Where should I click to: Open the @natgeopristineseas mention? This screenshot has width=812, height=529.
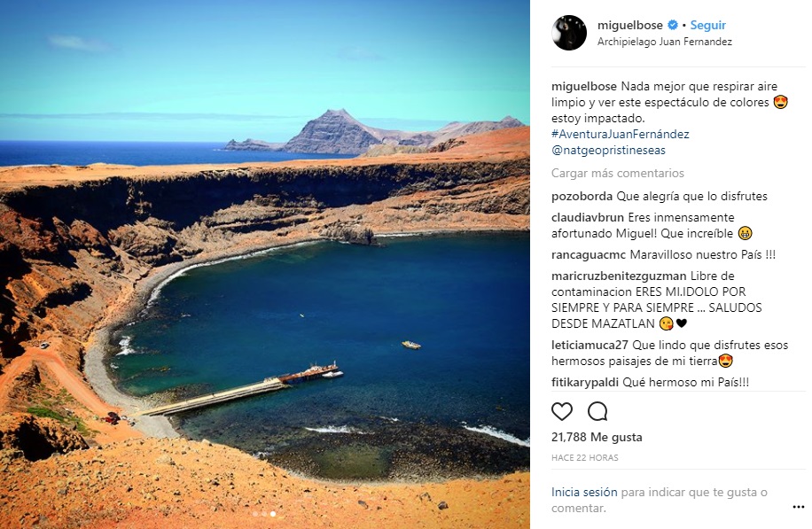point(608,150)
